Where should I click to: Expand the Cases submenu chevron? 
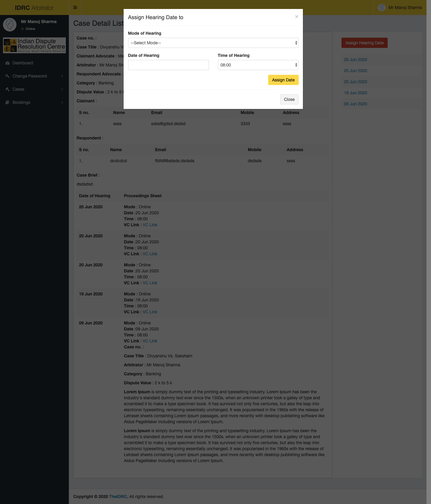point(62,89)
